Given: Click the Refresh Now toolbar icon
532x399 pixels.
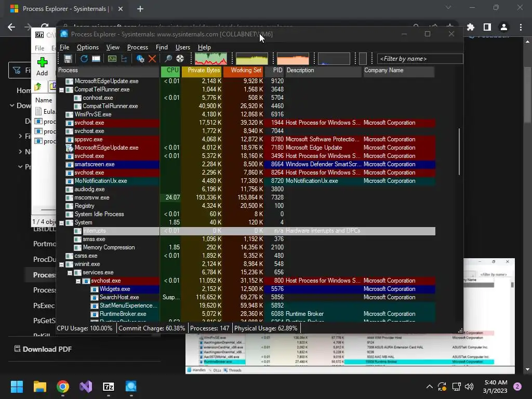Looking at the screenshot, I should tap(84, 59).
